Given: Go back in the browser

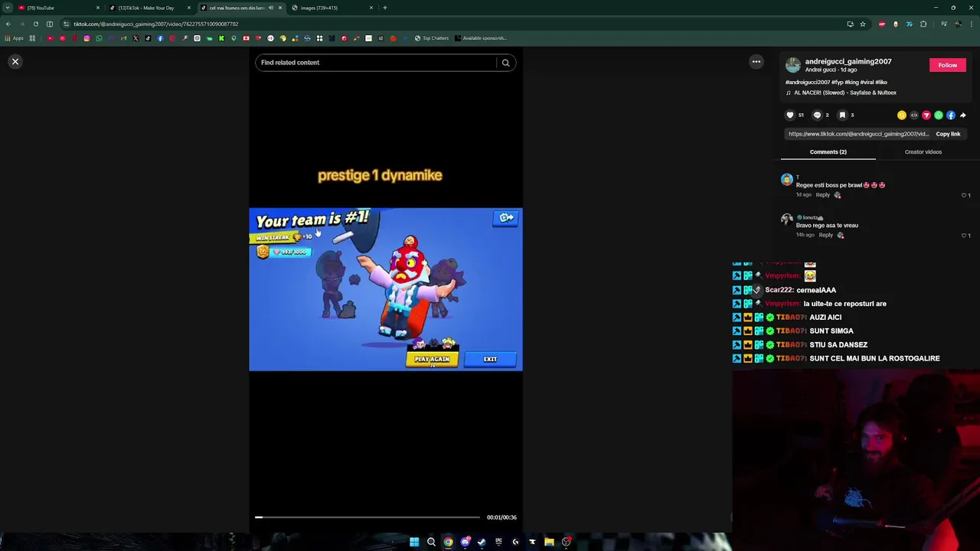Looking at the screenshot, I should click(8, 24).
